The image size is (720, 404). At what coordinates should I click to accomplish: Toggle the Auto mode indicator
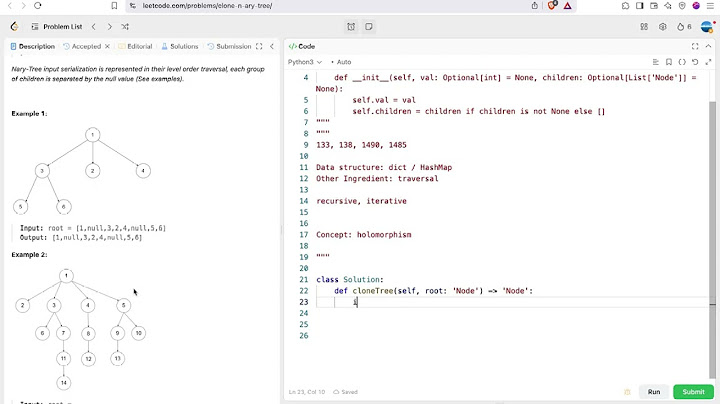pos(341,62)
